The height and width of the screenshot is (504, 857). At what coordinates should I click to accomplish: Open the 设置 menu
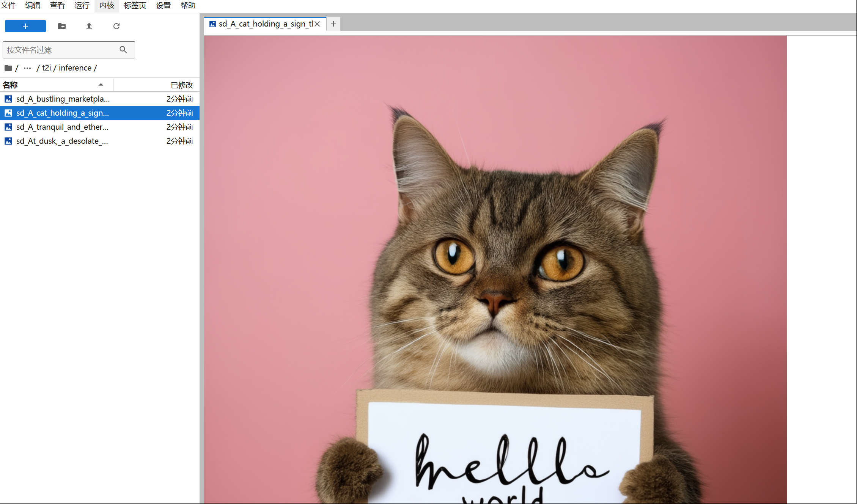tap(163, 5)
